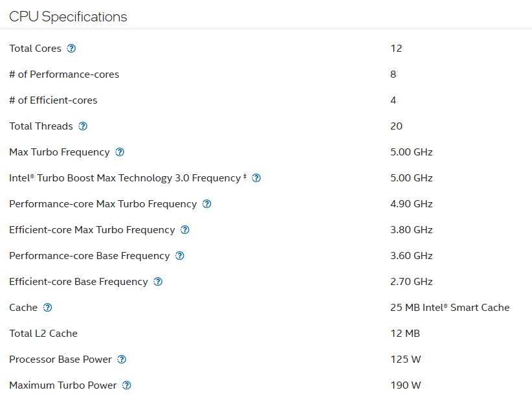Click the help icon next to Total Cores
The image size is (532, 412).
[72, 49]
